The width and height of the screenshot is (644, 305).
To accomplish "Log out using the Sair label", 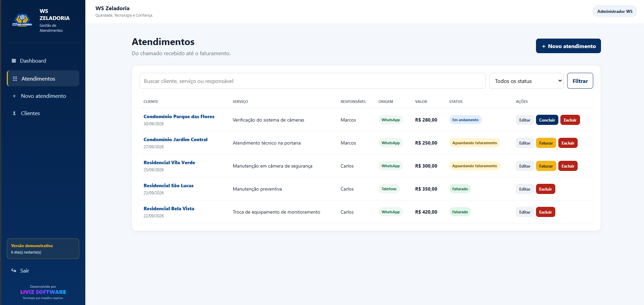I will (x=25, y=270).
